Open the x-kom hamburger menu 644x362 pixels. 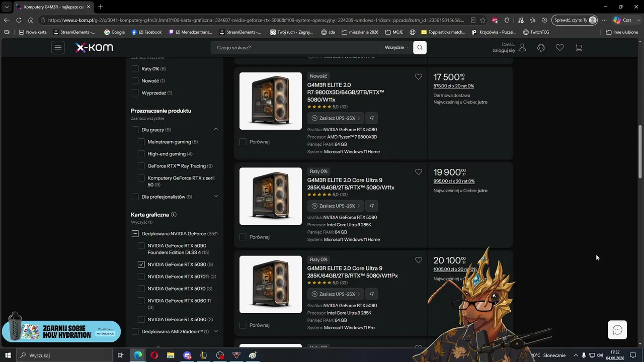pyautogui.click(x=58, y=48)
